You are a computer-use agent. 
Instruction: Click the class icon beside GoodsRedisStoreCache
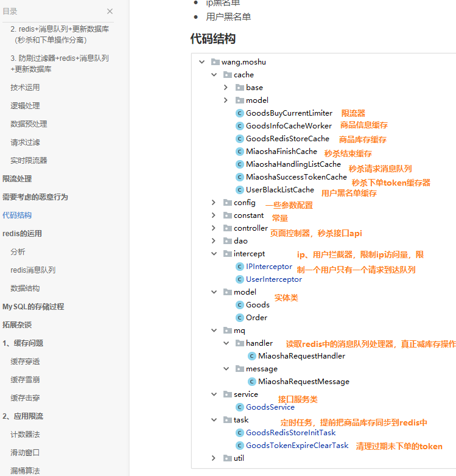pyautogui.click(x=240, y=139)
